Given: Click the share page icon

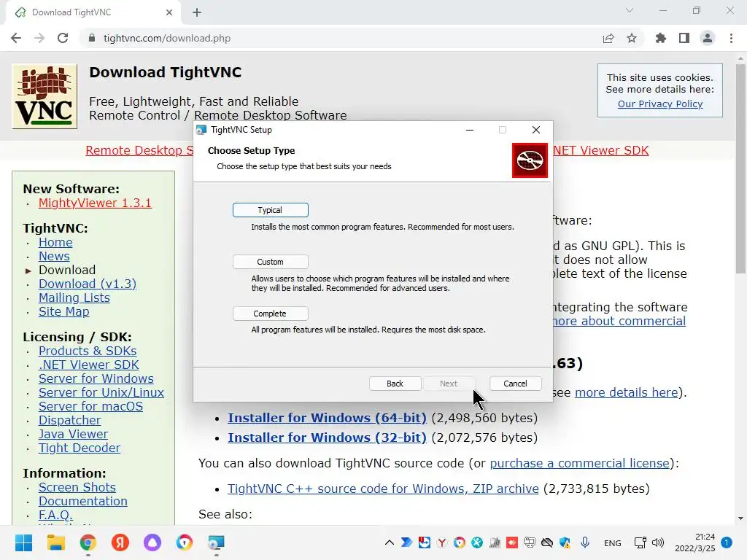Looking at the screenshot, I should (x=608, y=38).
